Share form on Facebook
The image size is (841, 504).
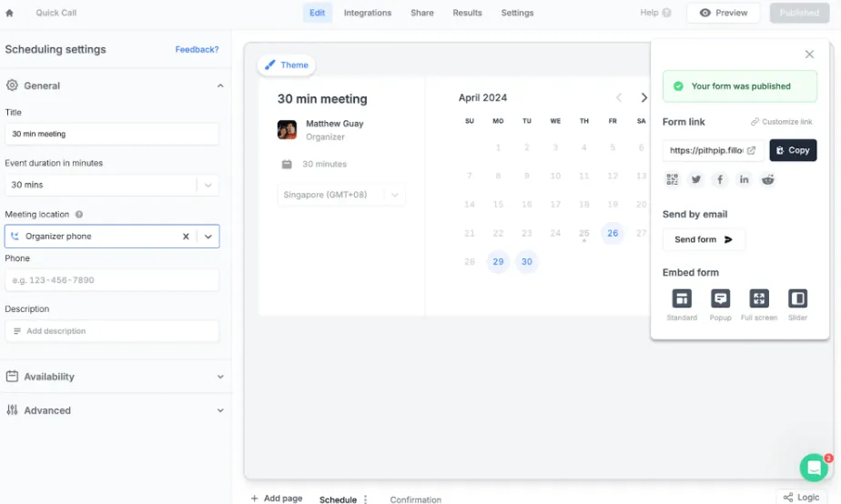click(720, 179)
